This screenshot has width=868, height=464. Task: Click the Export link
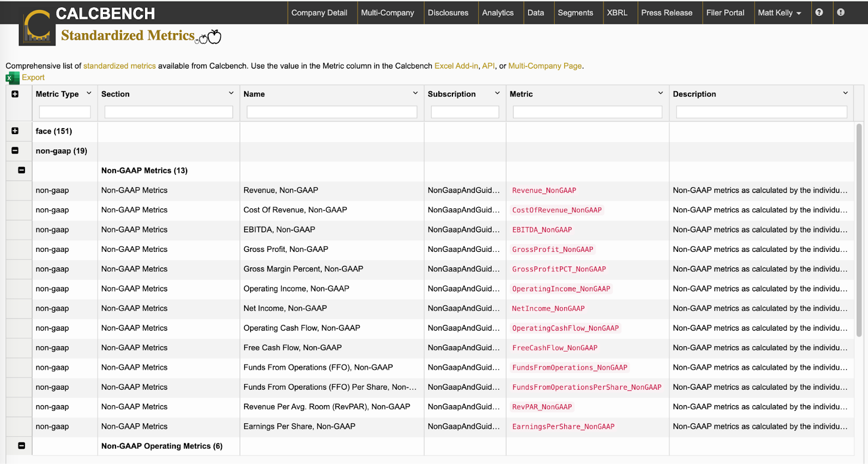click(x=33, y=78)
